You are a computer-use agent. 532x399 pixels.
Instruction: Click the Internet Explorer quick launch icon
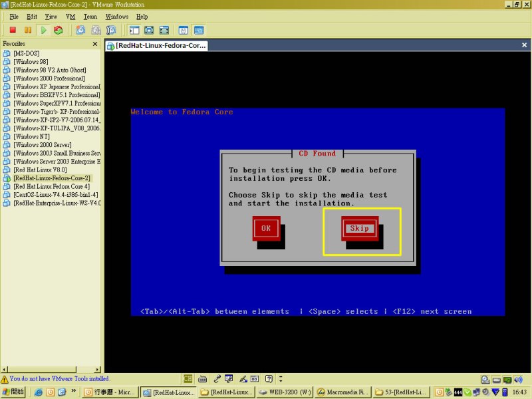click(39, 392)
